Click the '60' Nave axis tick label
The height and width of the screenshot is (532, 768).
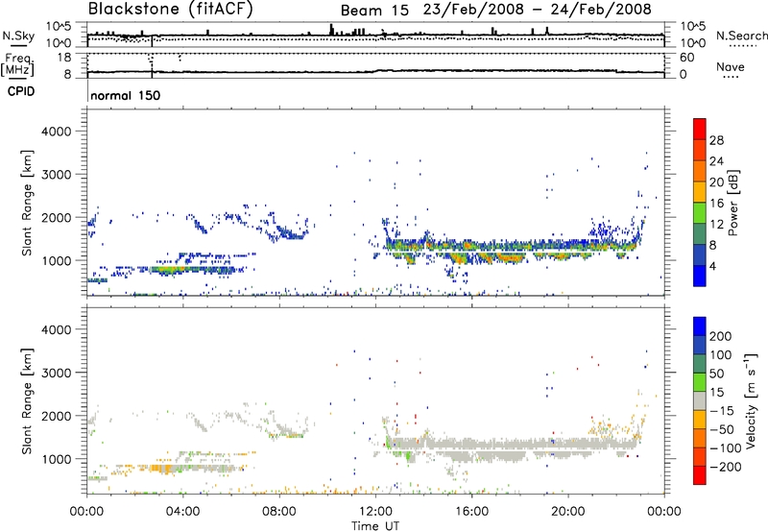[x=686, y=58]
